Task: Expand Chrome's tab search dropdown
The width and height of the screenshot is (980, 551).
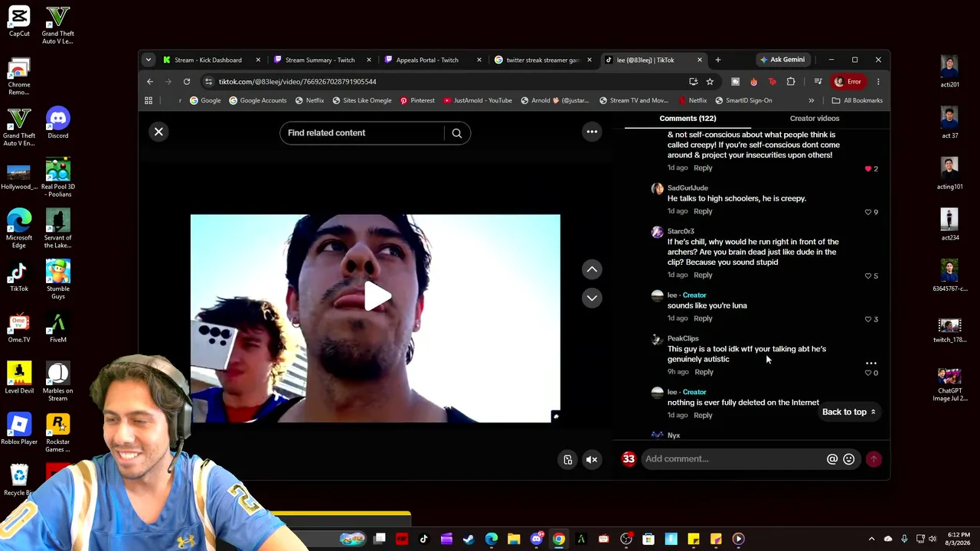Action: [148, 60]
